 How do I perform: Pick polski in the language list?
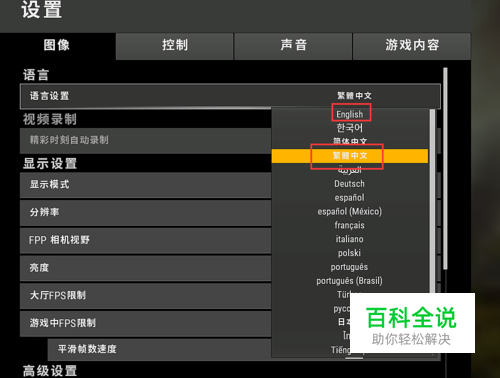[x=350, y=253]
